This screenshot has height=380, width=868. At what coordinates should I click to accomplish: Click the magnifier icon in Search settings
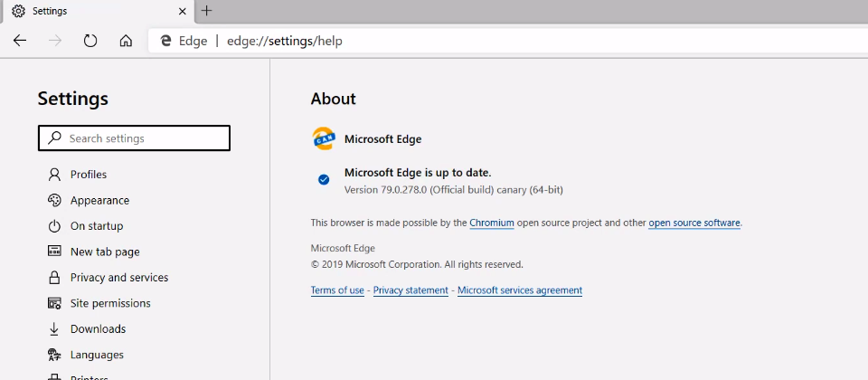pos(54,138)
